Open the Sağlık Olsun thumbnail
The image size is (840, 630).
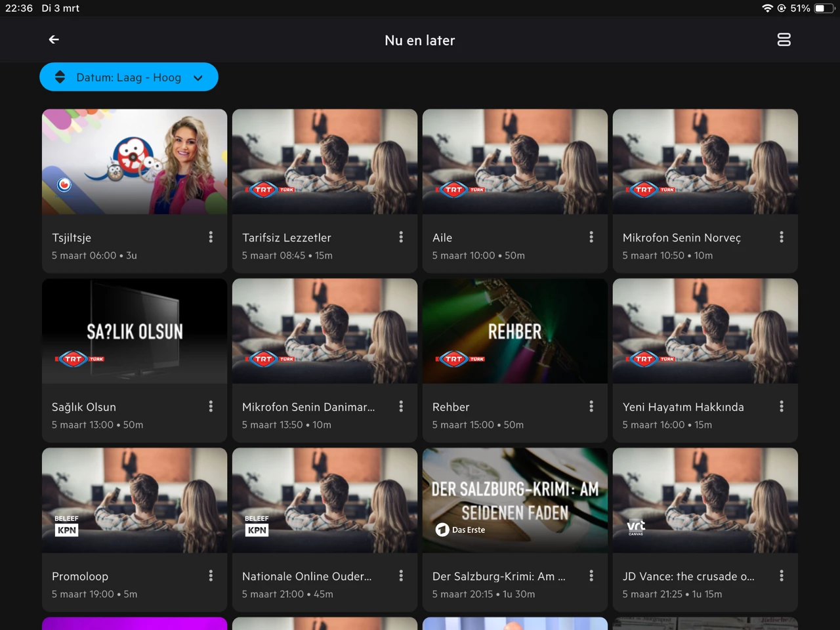click(x=135, y=331)
